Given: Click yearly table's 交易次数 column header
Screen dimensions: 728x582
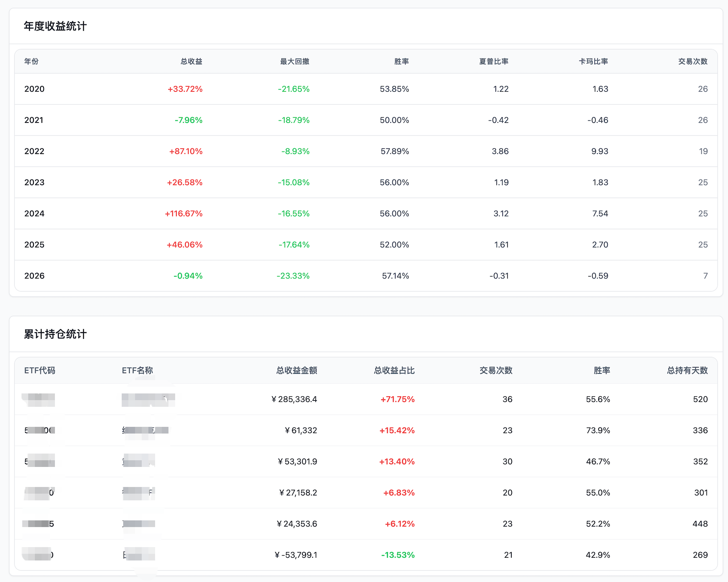Looking at the screenshot, I should pyautogui.click(x=692, y=61).
